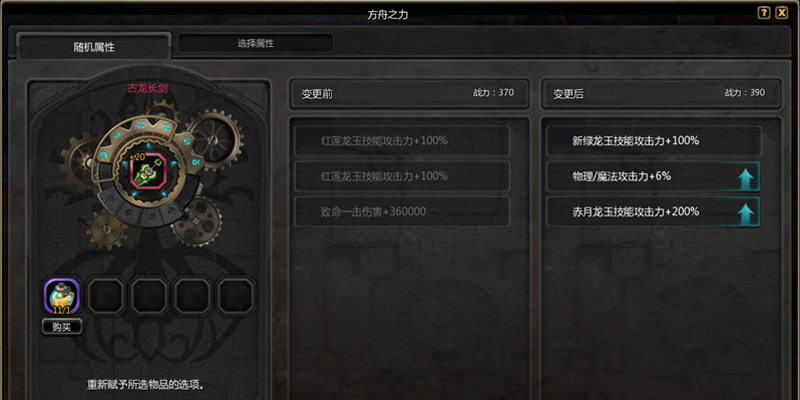Click the 购买 button

coord(62,327)
